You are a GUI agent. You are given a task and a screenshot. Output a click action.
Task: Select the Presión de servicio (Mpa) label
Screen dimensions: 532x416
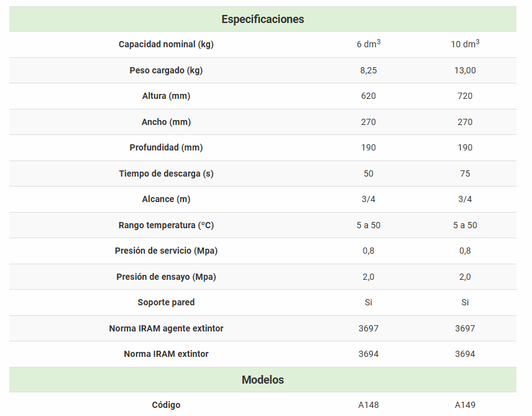point(166,251)
